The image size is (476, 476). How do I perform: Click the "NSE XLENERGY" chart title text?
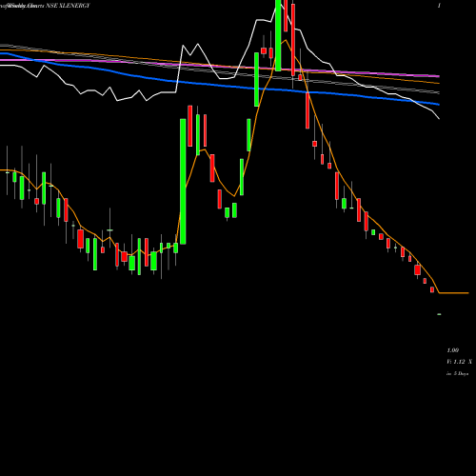69,6
